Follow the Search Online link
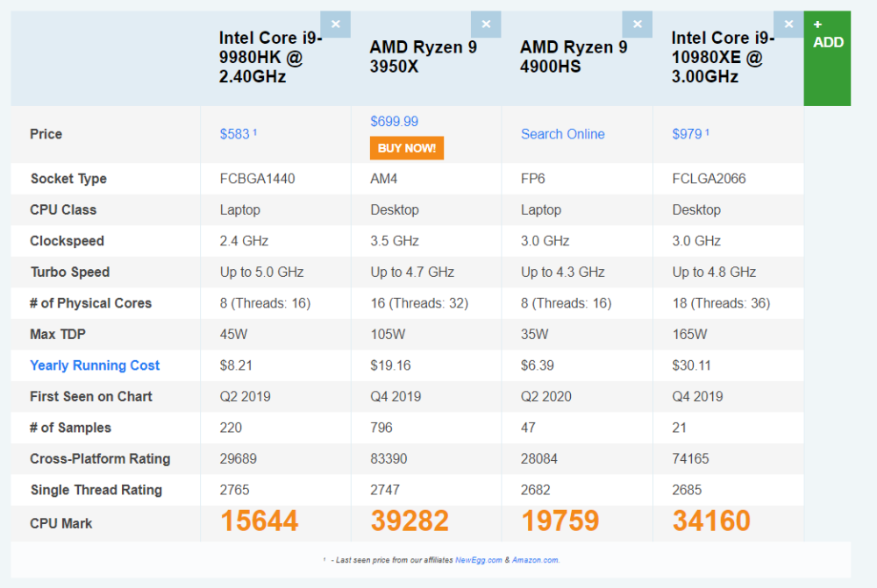The height and width of the screenshot is (588, 877). [x=562, y=134]
